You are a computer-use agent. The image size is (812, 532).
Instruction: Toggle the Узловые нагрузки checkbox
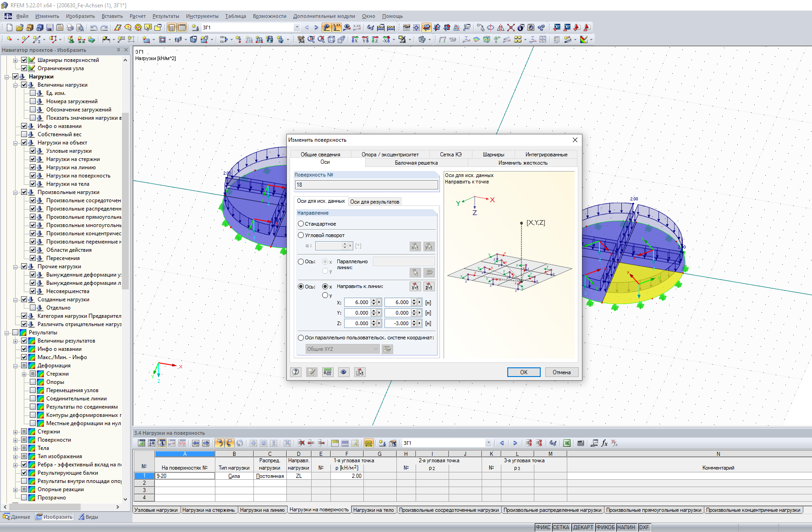33,151
